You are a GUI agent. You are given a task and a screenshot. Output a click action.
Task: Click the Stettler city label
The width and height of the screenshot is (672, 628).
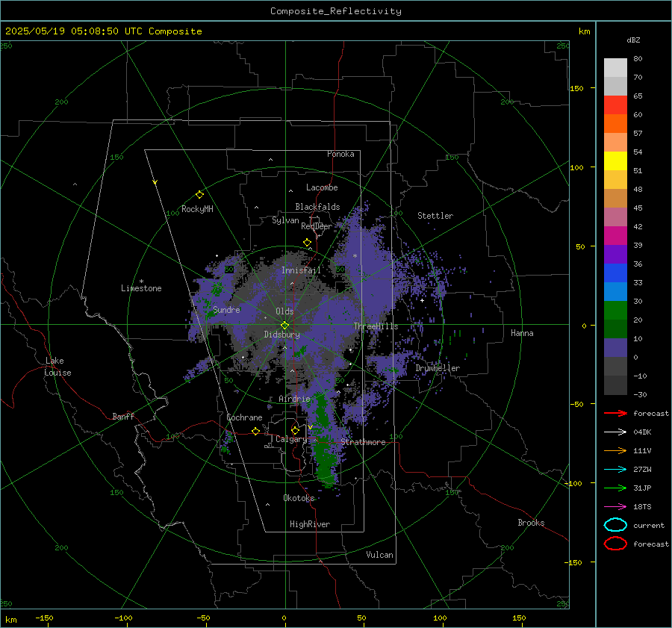pyautogui.click(x=435, y=216)
